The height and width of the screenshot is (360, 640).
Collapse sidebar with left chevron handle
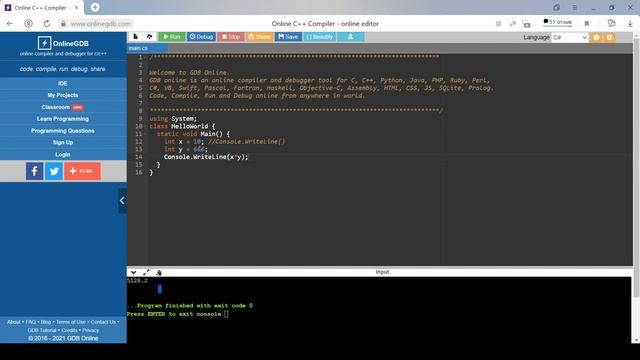click(122, 200)
